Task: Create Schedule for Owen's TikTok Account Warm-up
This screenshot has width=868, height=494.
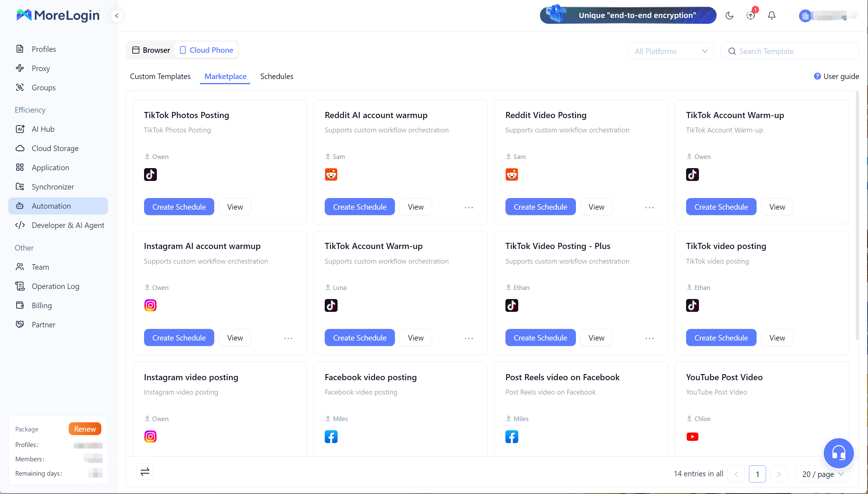Action: [x=721, y=207]
